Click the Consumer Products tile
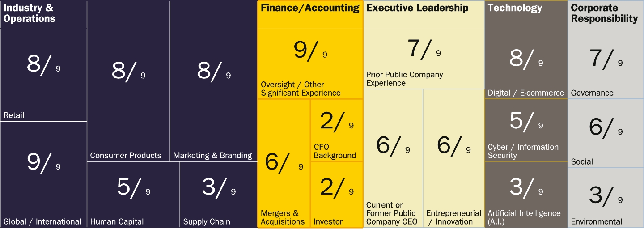The width and height of the screenshot is (644, 229). click(x=128, y=81)
